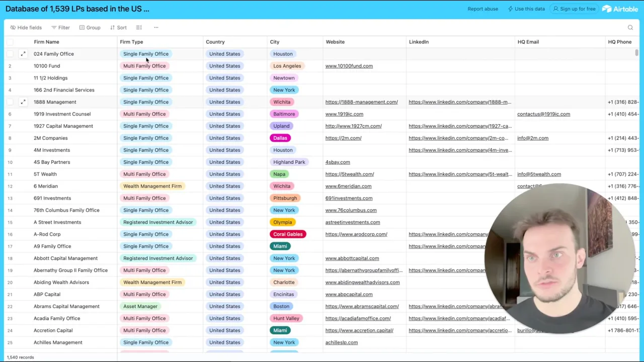The height and width of the screenshot is (362, 644).
Task: Open https://www.accretion.capital/ link
Action: click(359, 331)
